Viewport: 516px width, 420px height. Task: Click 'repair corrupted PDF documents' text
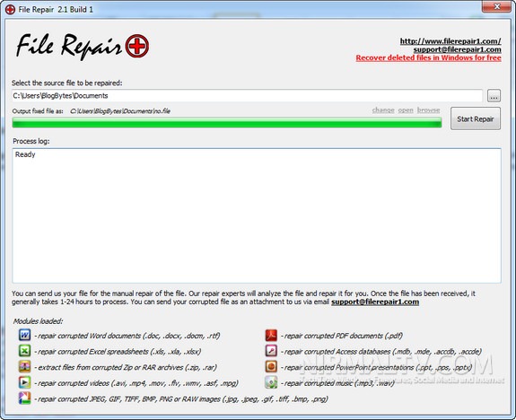coord(342,336)
